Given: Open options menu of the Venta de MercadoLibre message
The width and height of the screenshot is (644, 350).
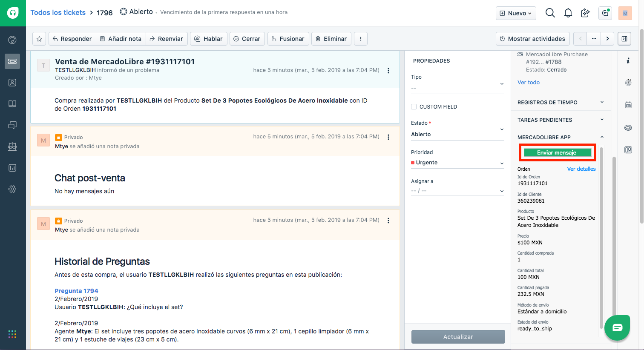Looking at the screenshot, I should (388, 71).
